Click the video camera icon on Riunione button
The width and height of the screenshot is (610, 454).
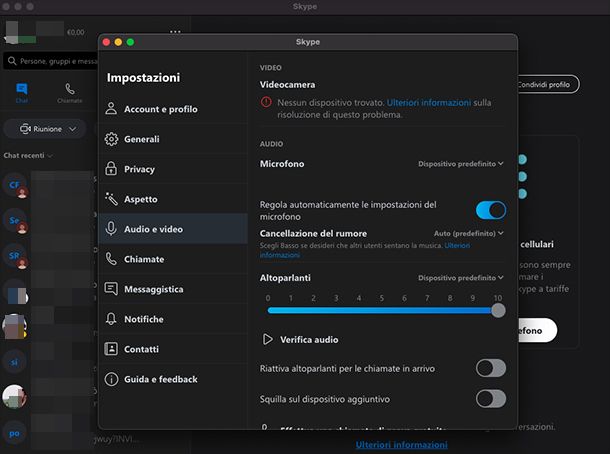(25, 129)
